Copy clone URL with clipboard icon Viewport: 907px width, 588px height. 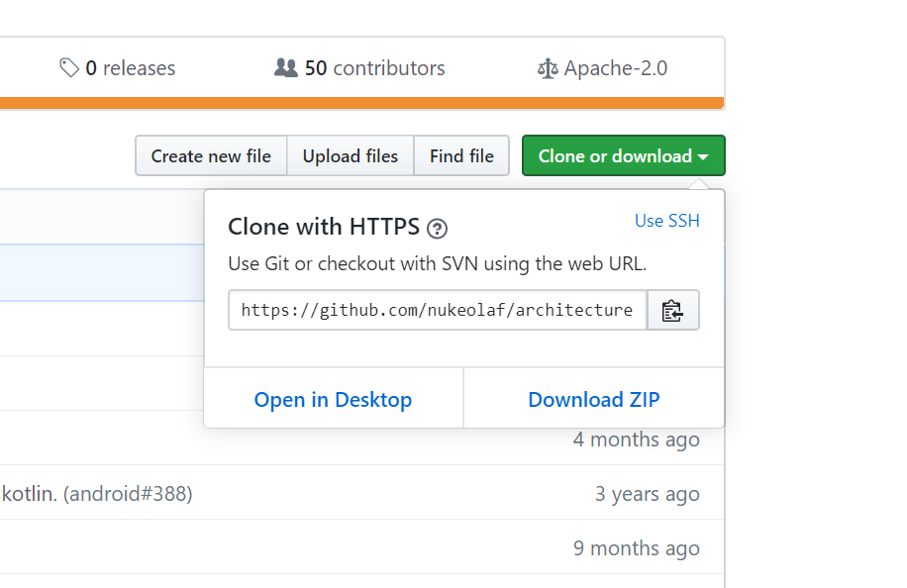672,311
